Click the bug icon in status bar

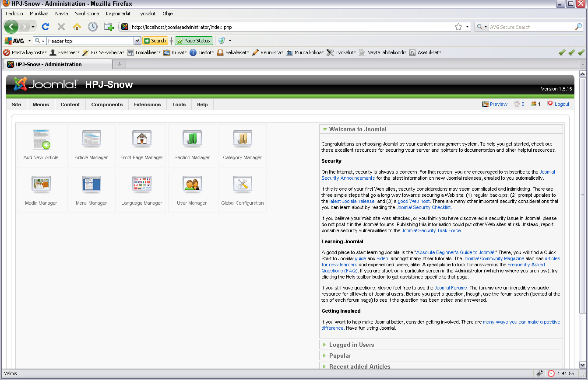[x=540, y=373]
